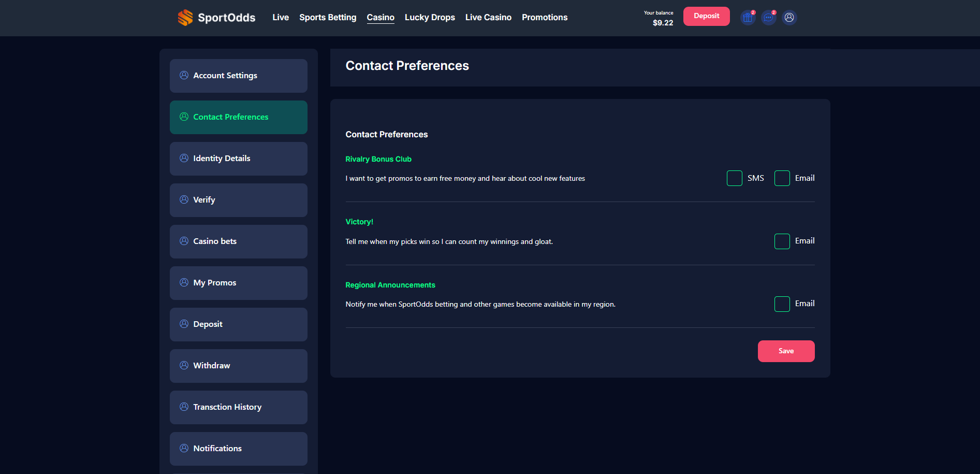Open the Promotions page
The height and width of the screenshot is (474, 980).
coord(545,18)
